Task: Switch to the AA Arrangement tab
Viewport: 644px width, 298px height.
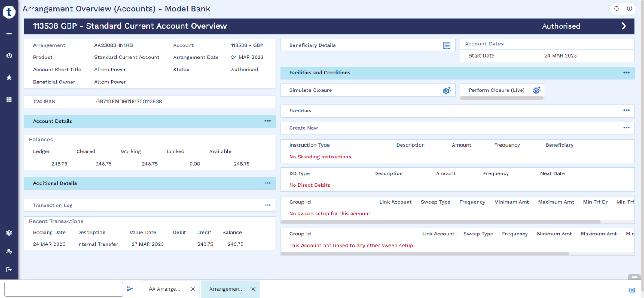Action: [x=165, y=289]
